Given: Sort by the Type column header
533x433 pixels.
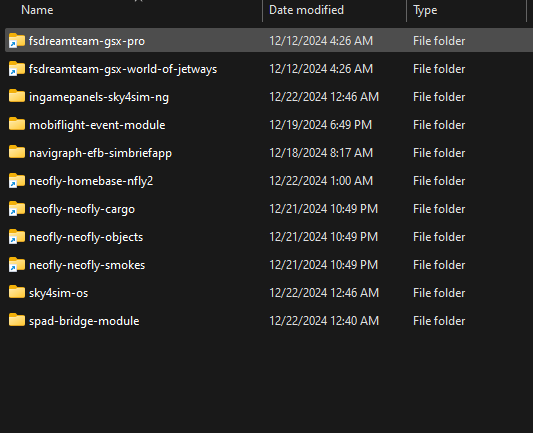Looking at the screenshot, I should [x=425, y=10].
